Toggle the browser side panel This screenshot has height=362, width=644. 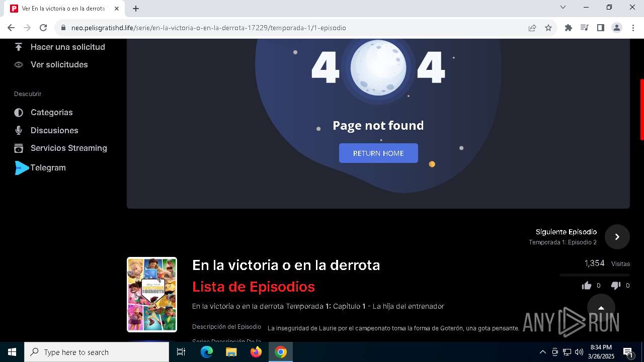[x=601, y=28]
